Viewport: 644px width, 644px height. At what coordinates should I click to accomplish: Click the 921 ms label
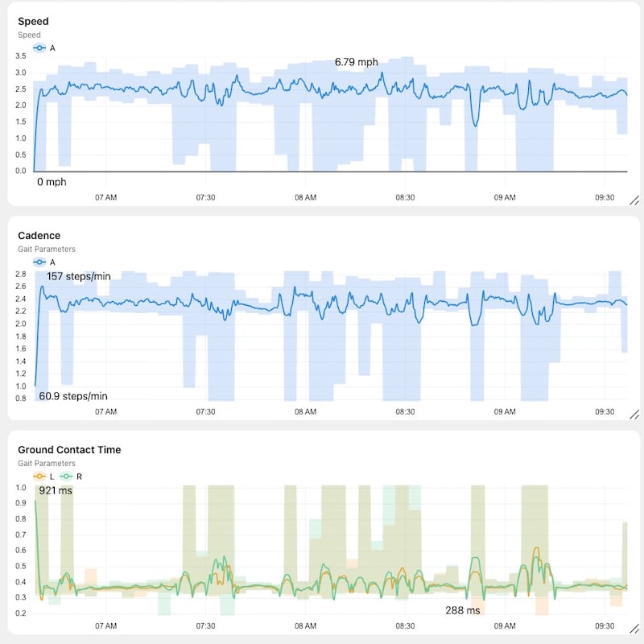(56, 491)
